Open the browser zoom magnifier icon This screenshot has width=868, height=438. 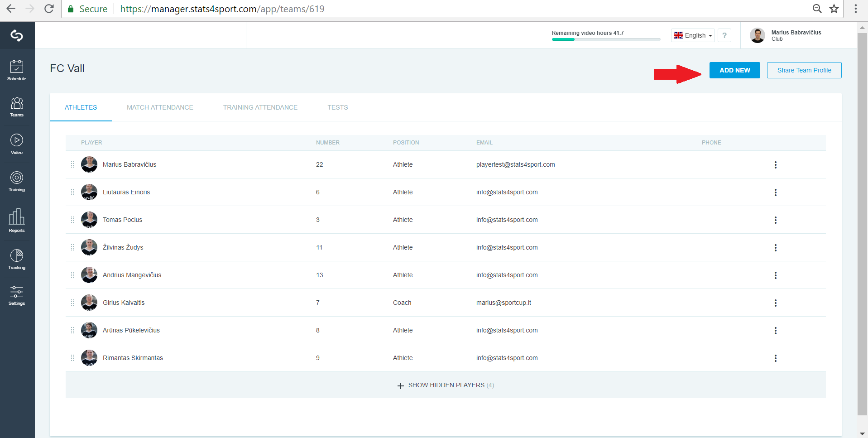pos(817,9)
